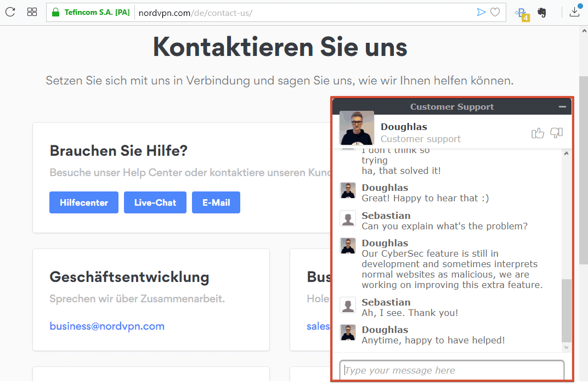Image resolution: width=588 pixels, height=384 pixels.
Task: Click the chat conversation scrollbar thumb
Action: (566, 310)
